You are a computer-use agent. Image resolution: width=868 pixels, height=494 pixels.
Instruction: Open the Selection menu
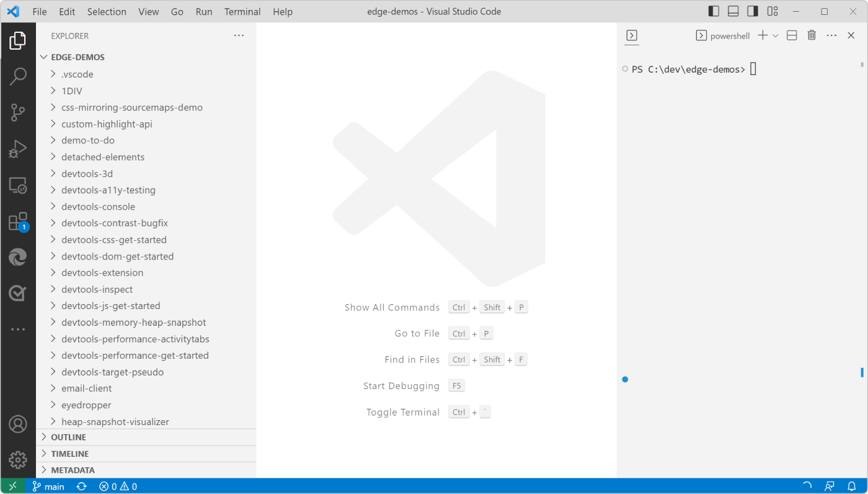point(107,11)
